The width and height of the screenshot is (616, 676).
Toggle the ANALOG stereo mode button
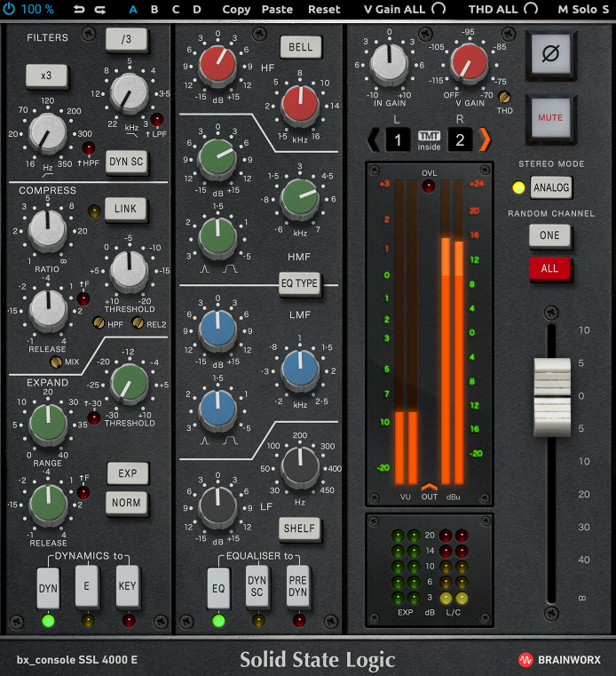click(550, 187)
